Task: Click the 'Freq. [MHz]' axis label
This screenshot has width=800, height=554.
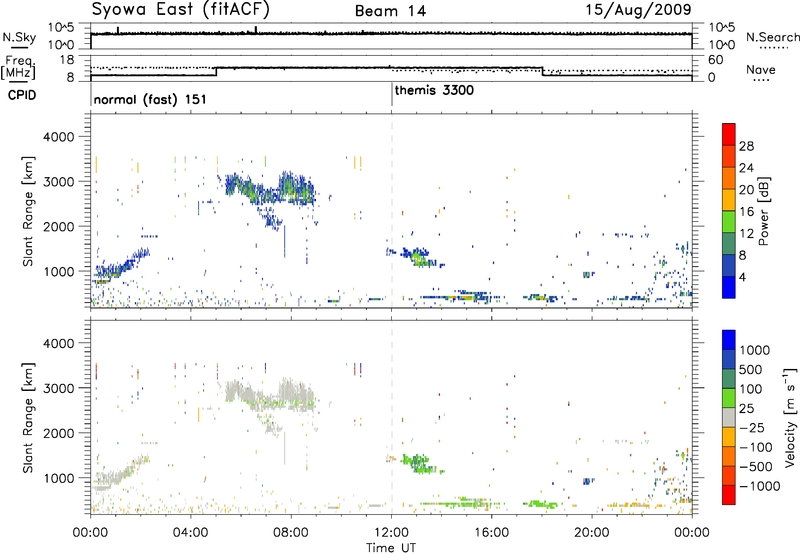Action: coord(20,67)
